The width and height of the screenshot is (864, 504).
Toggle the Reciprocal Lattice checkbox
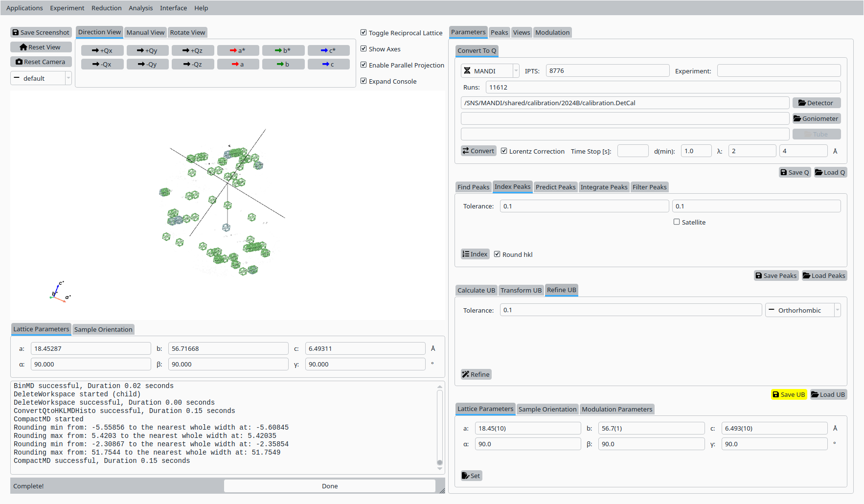(364, 33)
